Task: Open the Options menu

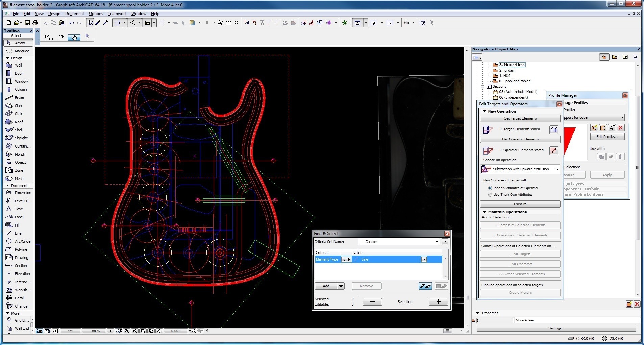Action: 96,14
